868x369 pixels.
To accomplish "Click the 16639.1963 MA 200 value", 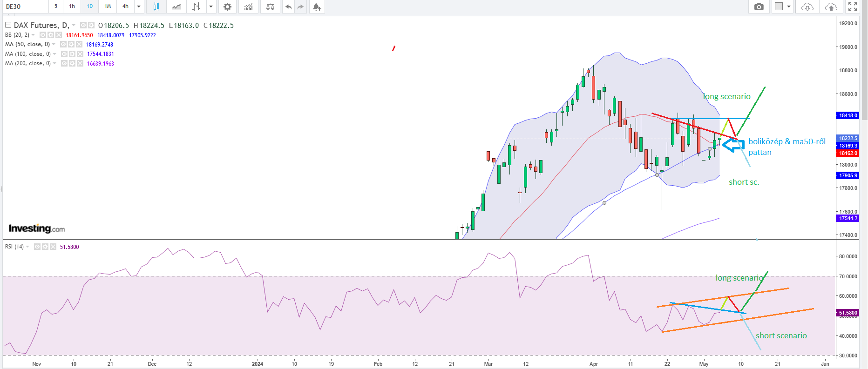I will [x=101, y=64].
